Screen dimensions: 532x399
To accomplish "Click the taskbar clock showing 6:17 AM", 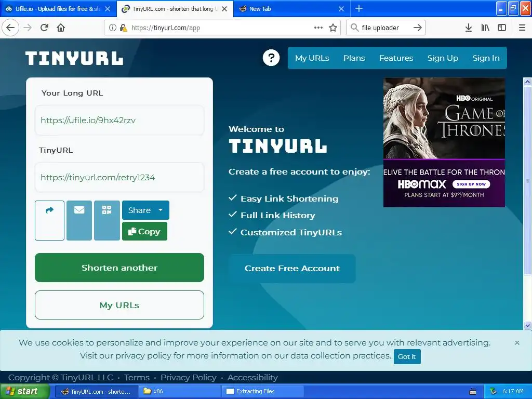I will coord(513,392).
